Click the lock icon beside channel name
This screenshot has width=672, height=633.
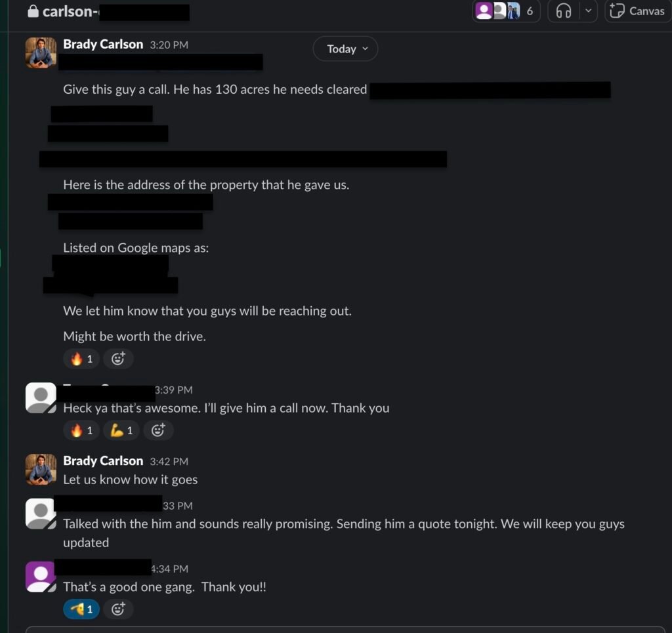click(33, 11)
